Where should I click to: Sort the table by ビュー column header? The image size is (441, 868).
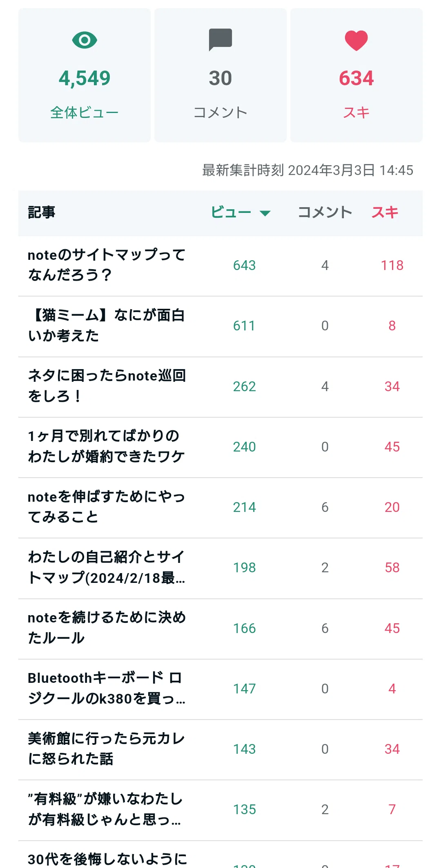click(231, 213)
